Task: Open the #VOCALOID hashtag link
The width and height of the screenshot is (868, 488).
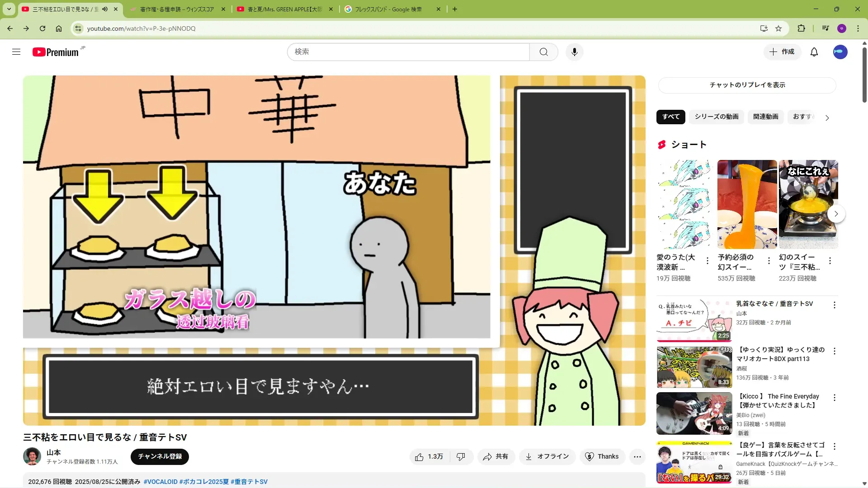Action: pyautogui.click(x=160, y=482)
